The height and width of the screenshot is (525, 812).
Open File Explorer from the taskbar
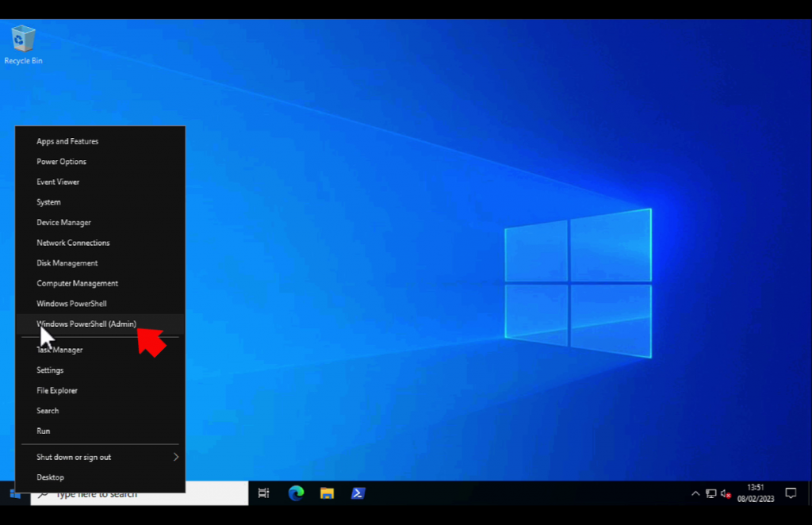point(326,492)
